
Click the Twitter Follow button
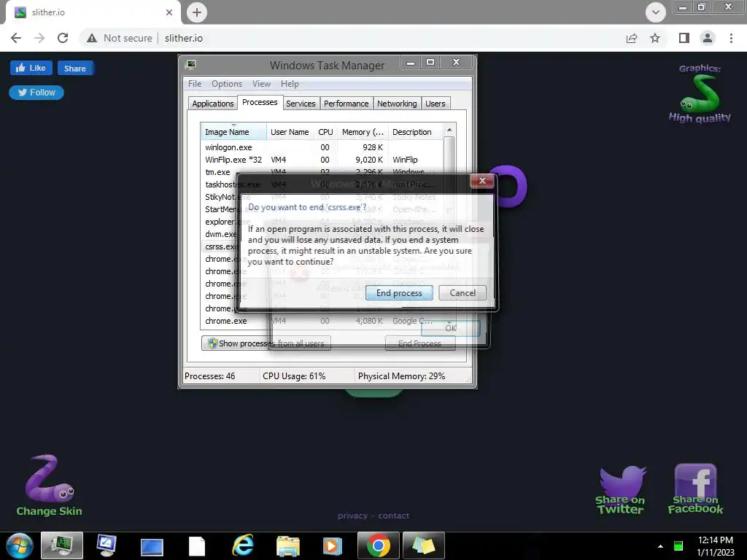[x=36, y=93]
